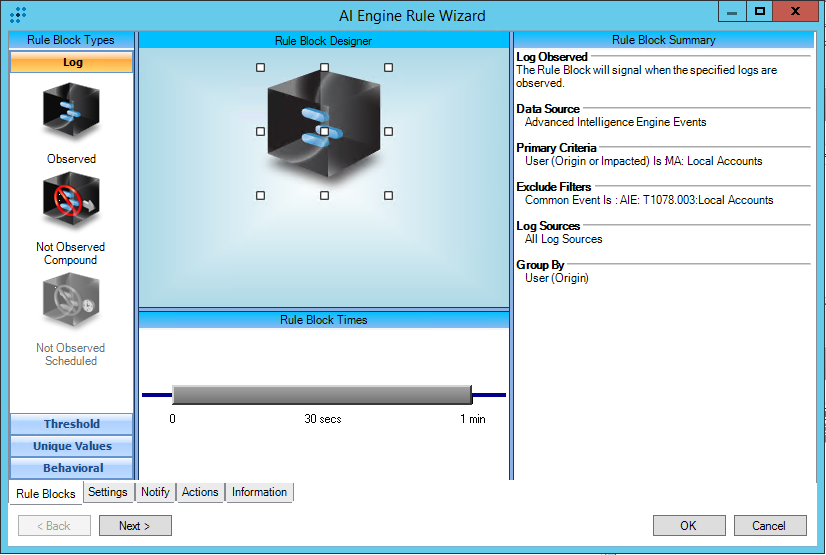Image resolution: width=826 pixels, height=555 pixels.
Task: Expand the Threshold rule block category
Action: 71,424
